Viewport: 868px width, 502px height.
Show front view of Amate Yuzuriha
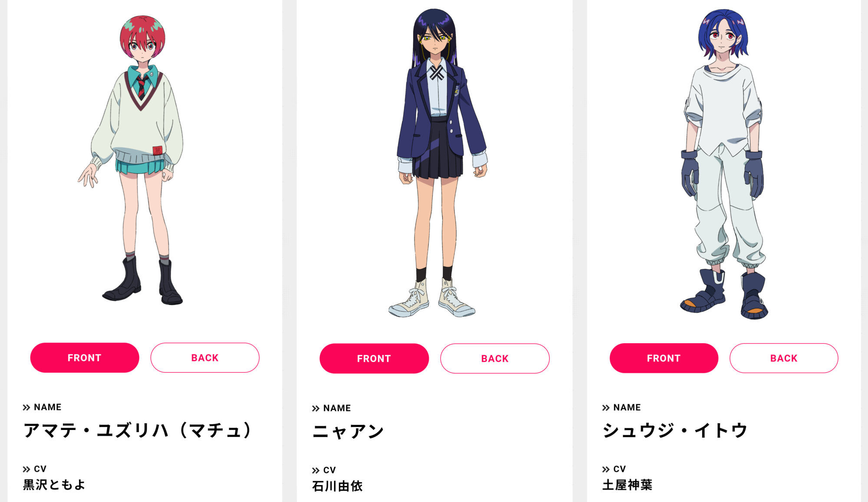click(x=85, y=358)
